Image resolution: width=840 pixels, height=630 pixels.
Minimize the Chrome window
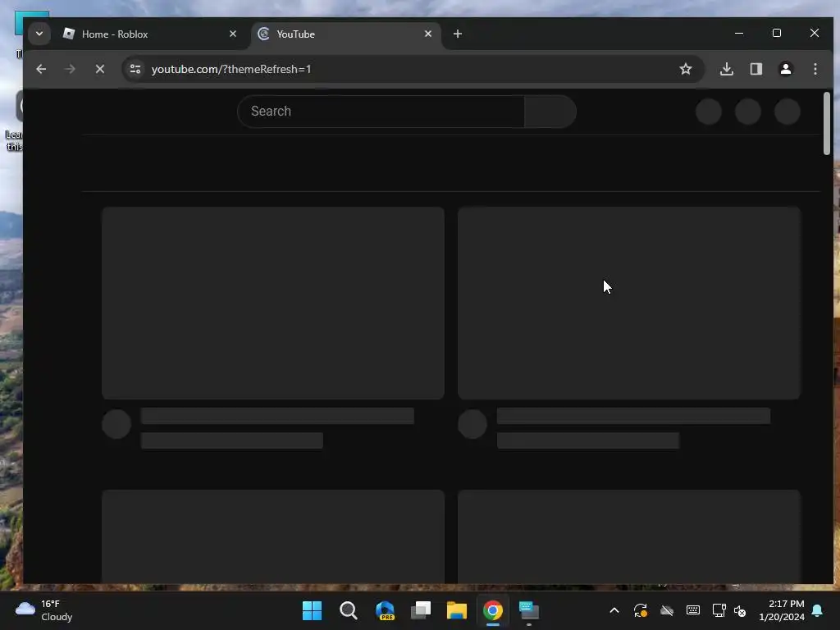coord(739,33)
